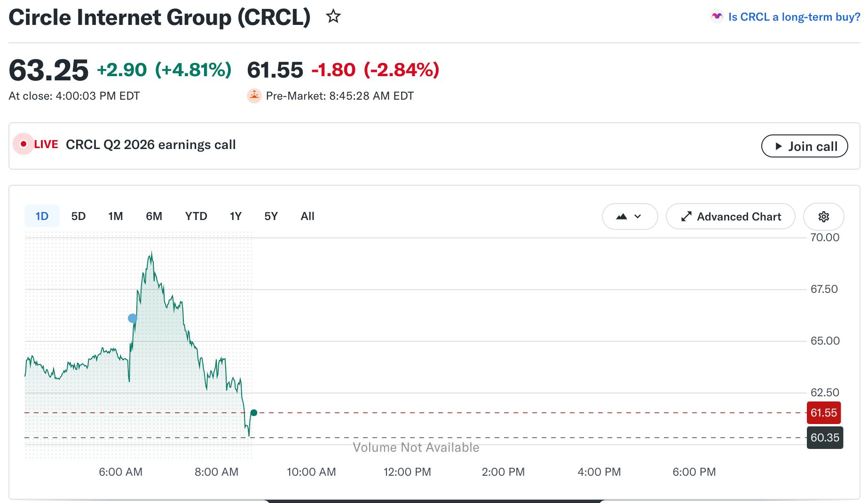868x503 pixels.
Task: Click the green current price dot on chart
Action: point(254,413)
